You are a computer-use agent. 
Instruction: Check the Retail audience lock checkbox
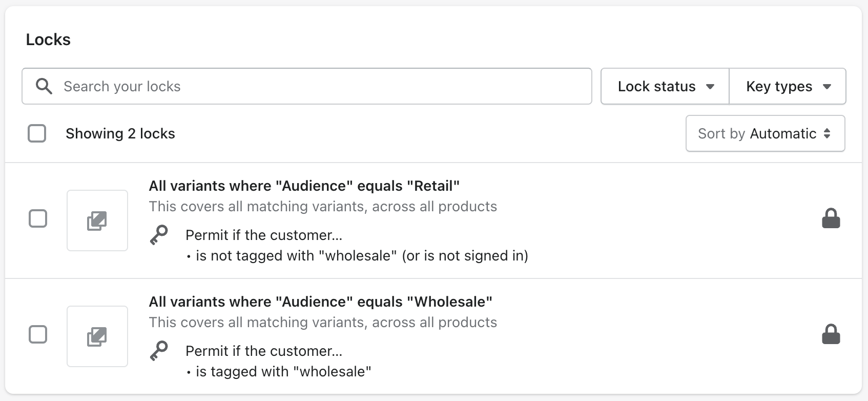coord(38,218)
